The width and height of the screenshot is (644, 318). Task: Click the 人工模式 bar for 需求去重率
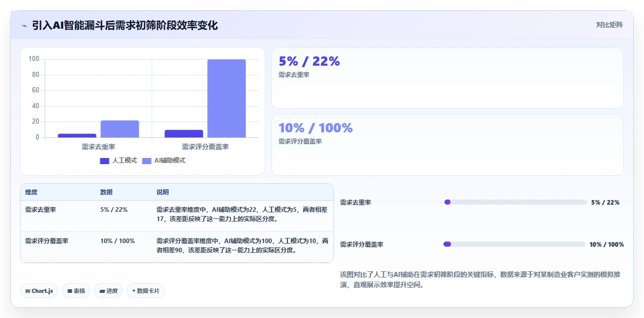(x=77, y=135)
